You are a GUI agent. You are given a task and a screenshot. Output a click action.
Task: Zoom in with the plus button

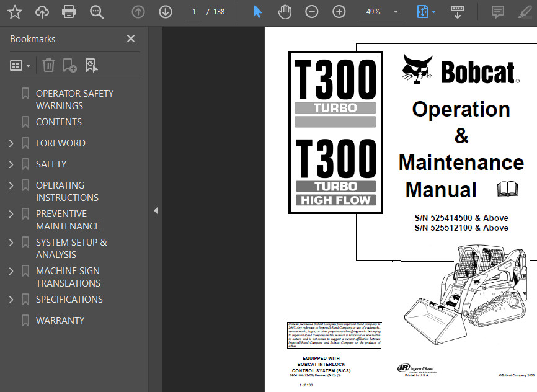point(339,12)
